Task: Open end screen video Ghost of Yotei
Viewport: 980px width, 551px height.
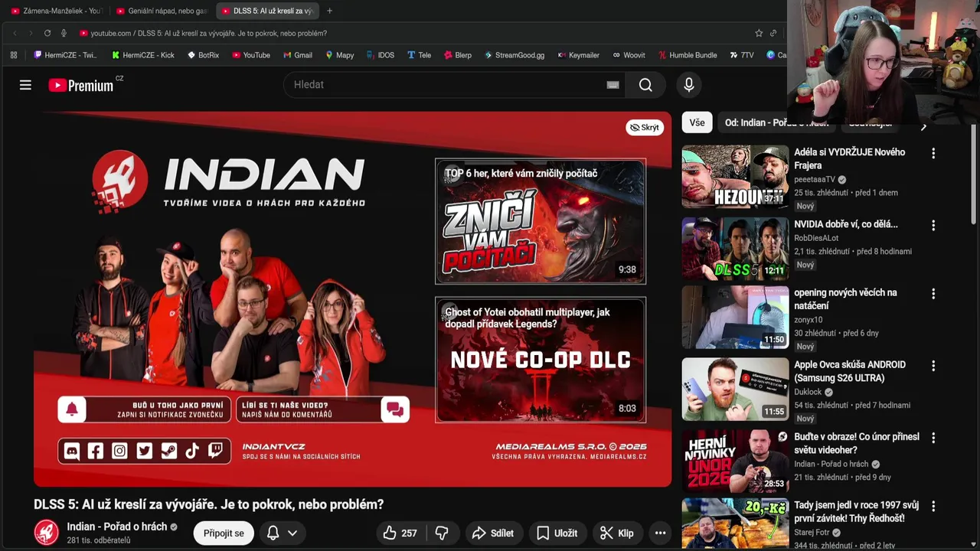Action: [x=541, y=360]
